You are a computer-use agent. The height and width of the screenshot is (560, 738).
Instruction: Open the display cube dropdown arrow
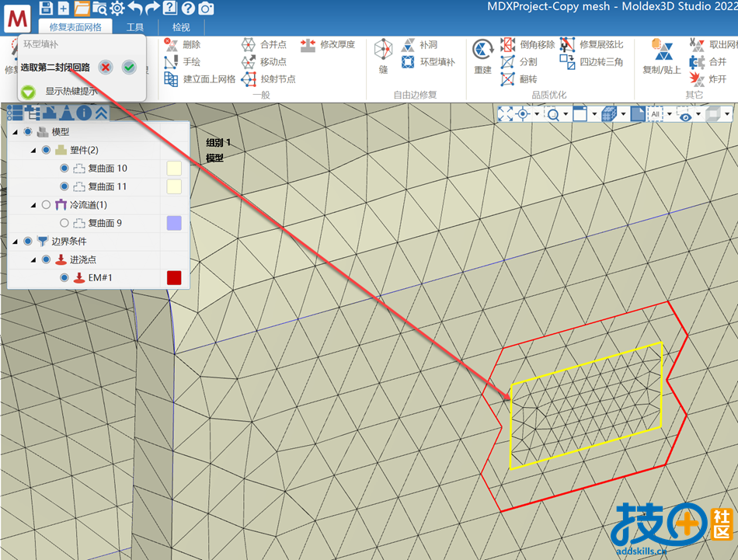(x=623, y=114)
